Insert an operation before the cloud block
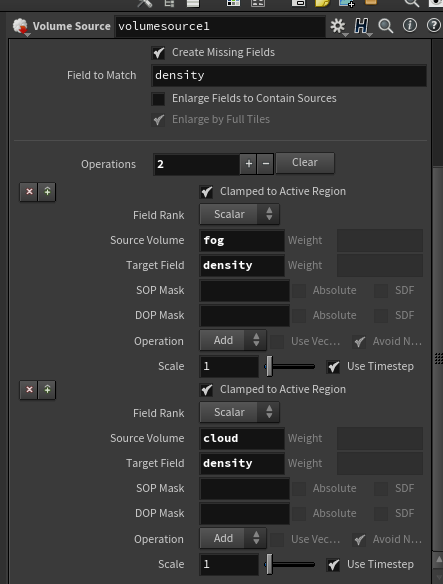Screen dimensions: 443x584 tap(47, 390)
